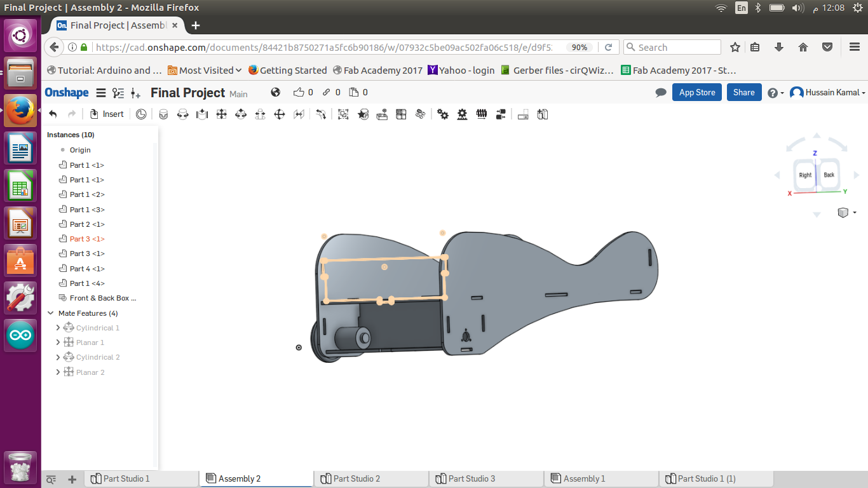Image resolution: width=868 pixels, height=488 pixels.
Task: Select the Cylindrical mate tool in toolbar
Action: tap(241, 114)
